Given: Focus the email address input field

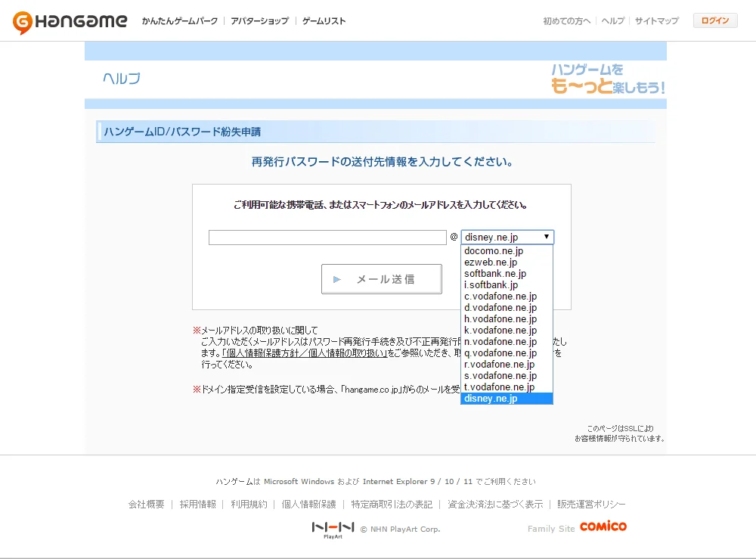Looking at the screenshot, I should [327, 238].
